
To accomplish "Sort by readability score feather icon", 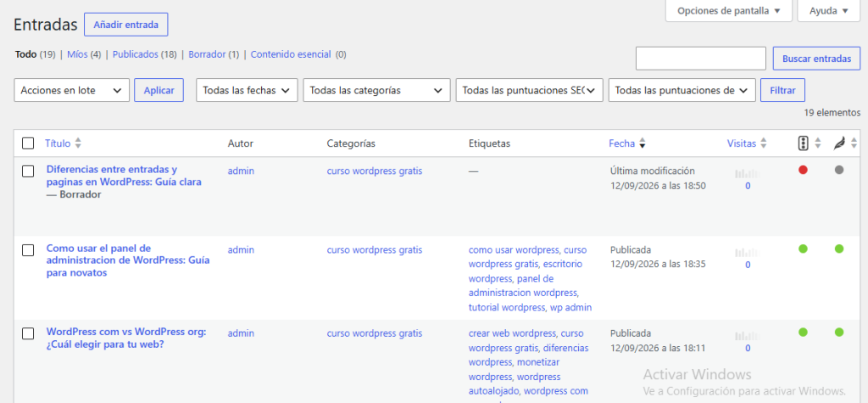I will [839, 143].
